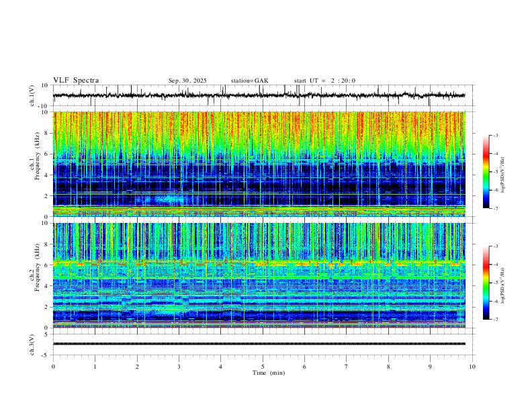Viewport: 532px width, 411px height.
Task: Click the "ch.1(V)" waveform axis label
Action: (x=32, y=95)
